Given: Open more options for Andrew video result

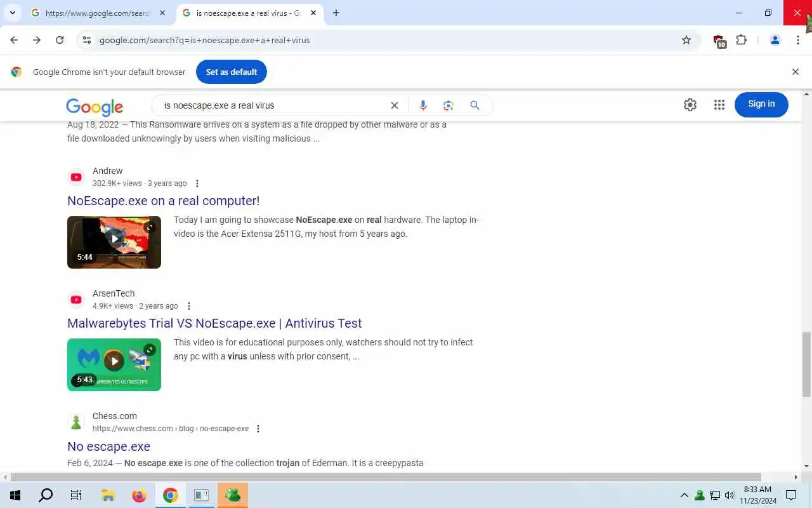Looking at the screenshot, I should point(197,184).
